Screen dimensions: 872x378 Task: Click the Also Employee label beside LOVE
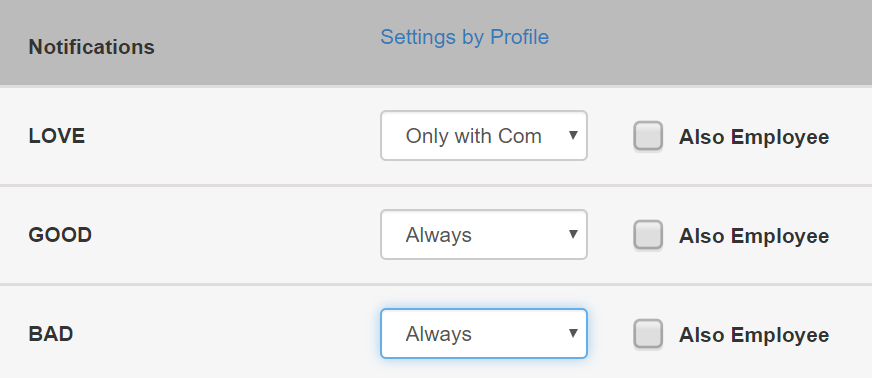point(754,137)
